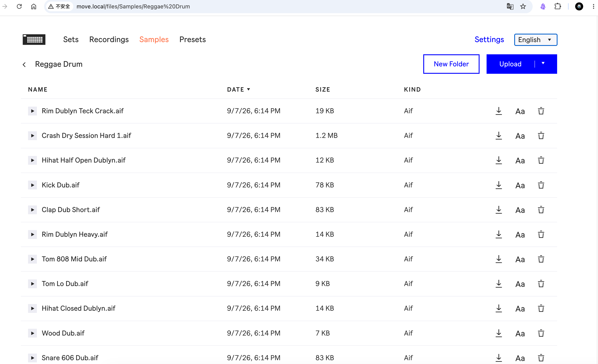This screenshot has width=598, height=364.
Task: Sort files by Date column
Action: 238,90
